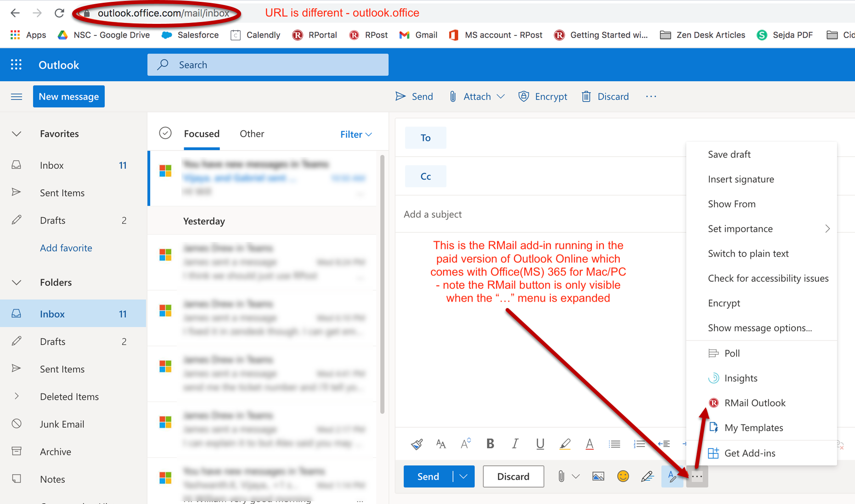855x504 pixels.
Task: Select Switch to plain text
Action: pos(761,253)
